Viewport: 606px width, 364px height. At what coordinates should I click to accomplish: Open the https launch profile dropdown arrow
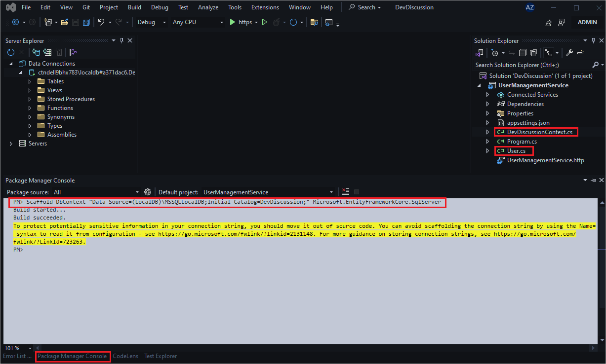click(x=256, y=22)
